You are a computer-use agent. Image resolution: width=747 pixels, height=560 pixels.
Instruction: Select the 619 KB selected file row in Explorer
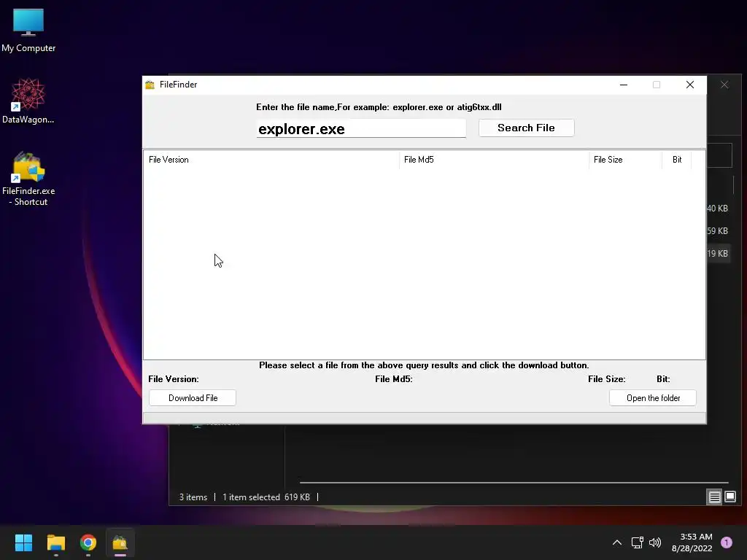[719, 253]
